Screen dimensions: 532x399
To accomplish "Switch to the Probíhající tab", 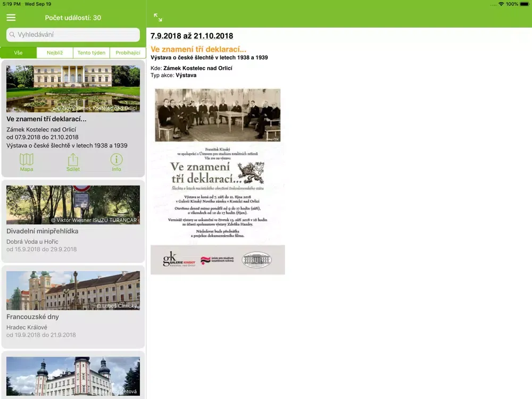I will pos(128,53).
